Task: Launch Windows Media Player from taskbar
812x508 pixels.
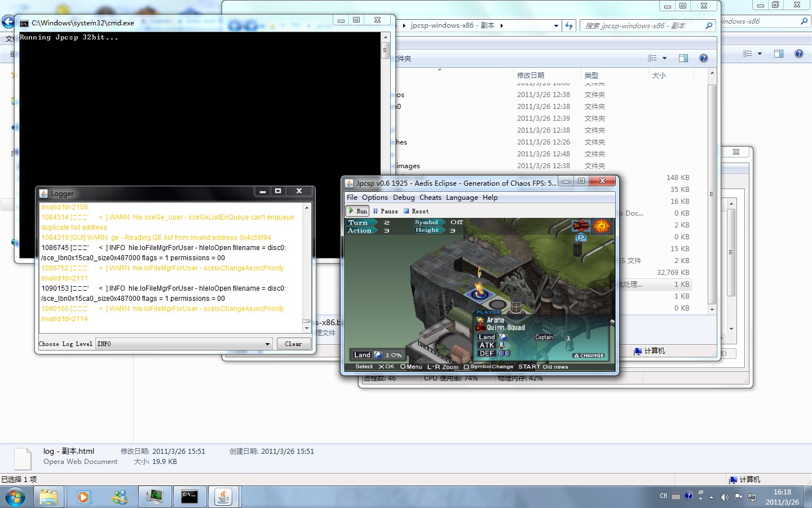Action: click(84, 497)
